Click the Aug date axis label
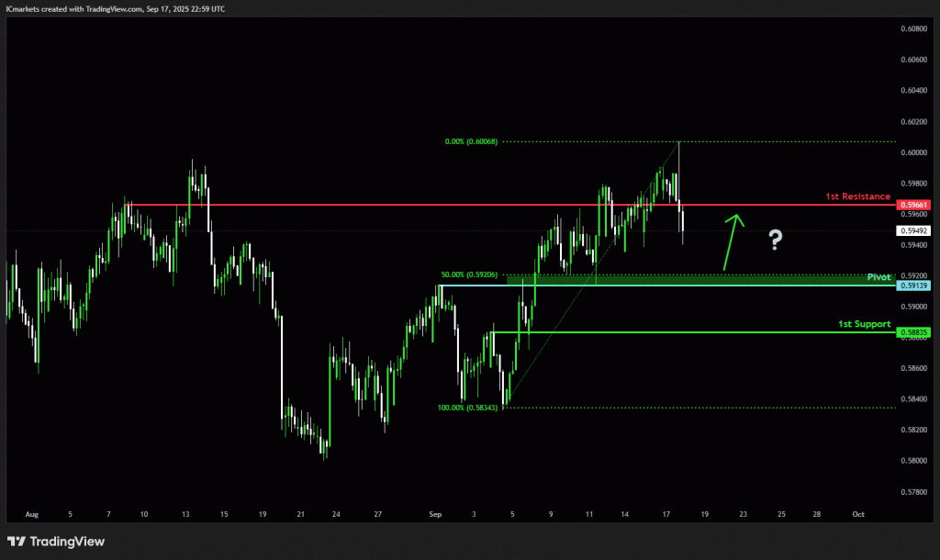 click(32, 514)
